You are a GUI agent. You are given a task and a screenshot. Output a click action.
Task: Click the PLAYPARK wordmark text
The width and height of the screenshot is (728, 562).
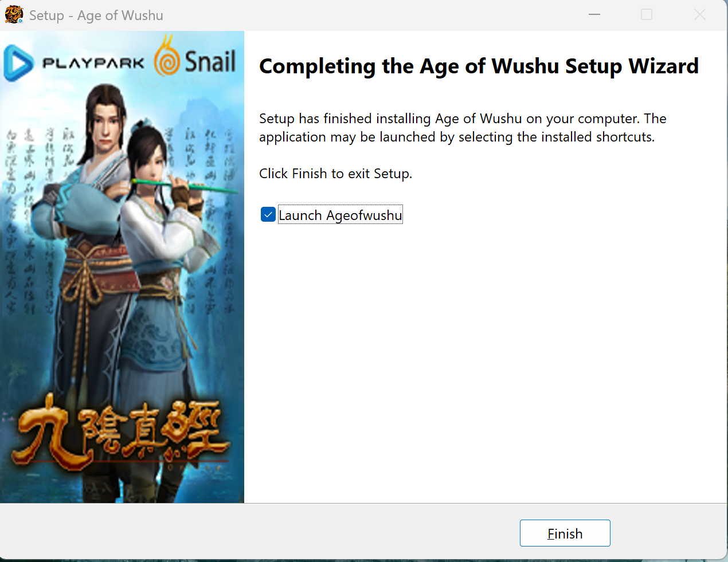(x=93, y=63)
